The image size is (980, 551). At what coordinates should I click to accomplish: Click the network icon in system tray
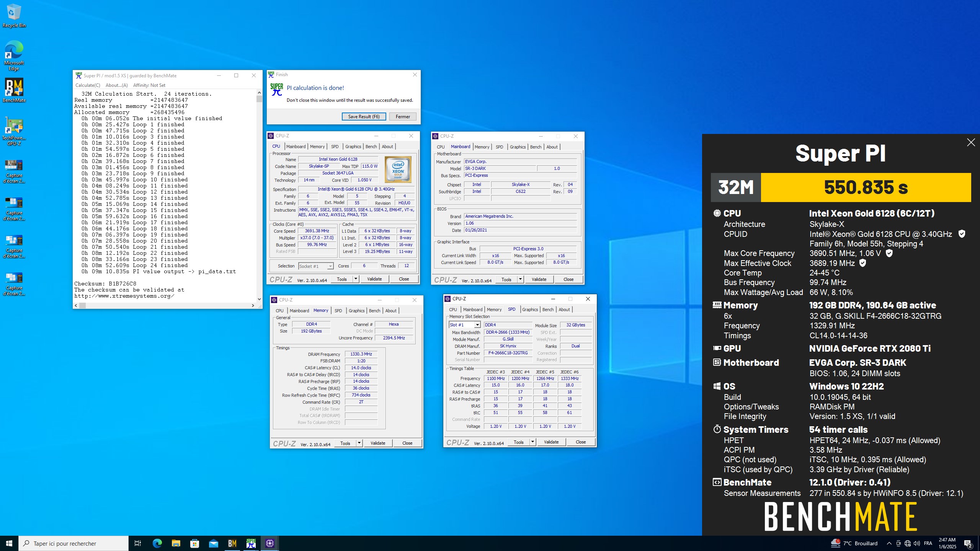tap(907, 543)
